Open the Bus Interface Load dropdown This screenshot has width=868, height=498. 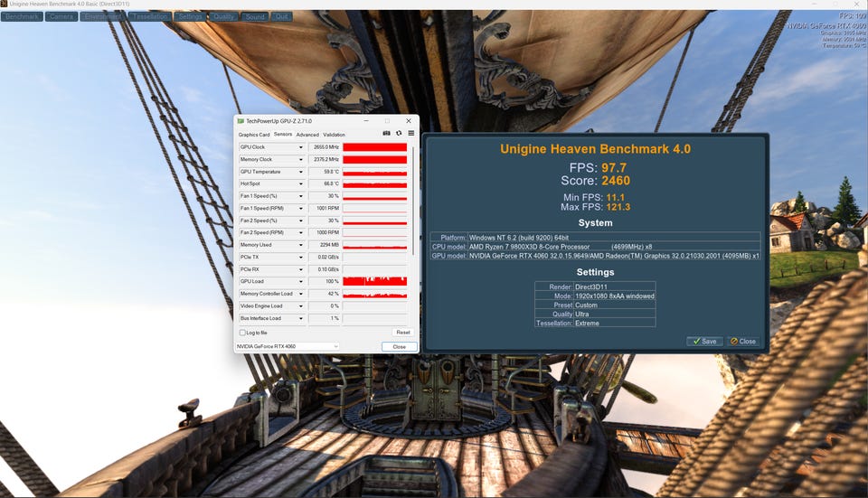click(300, 318)
